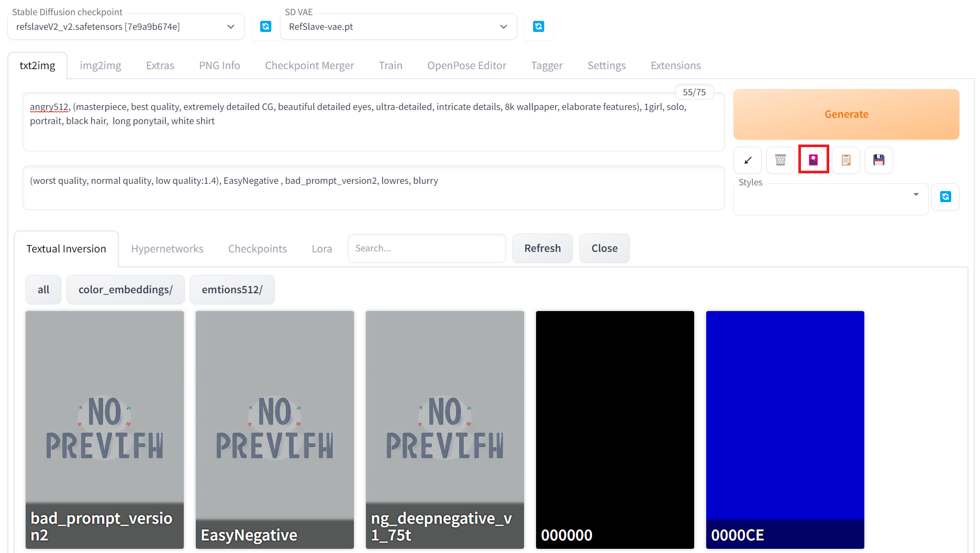Toggle the extra networks card icon
Image resolution: width=980 pixels, height=553 pixels.
[x=814, y=160]
